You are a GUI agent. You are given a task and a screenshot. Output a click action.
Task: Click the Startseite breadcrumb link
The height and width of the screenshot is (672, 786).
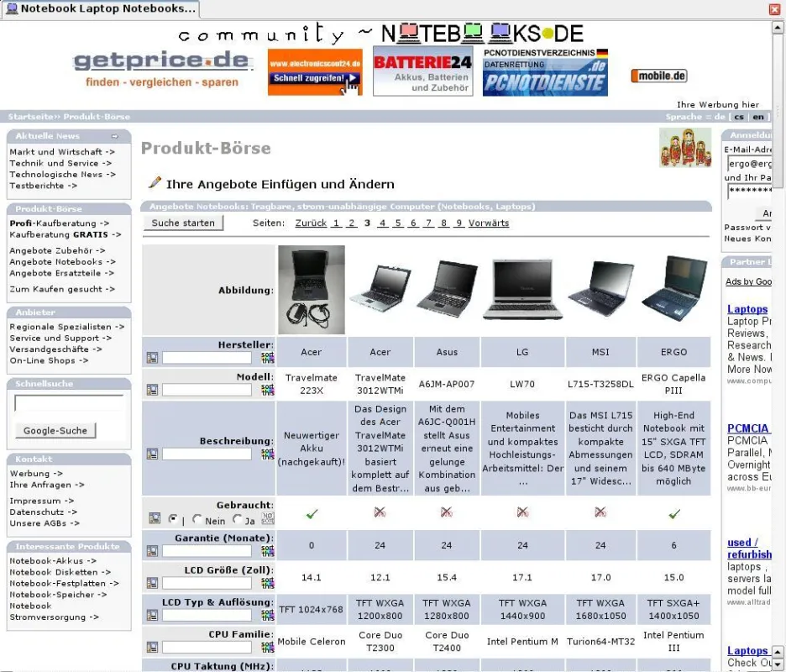tap(31, 117)
